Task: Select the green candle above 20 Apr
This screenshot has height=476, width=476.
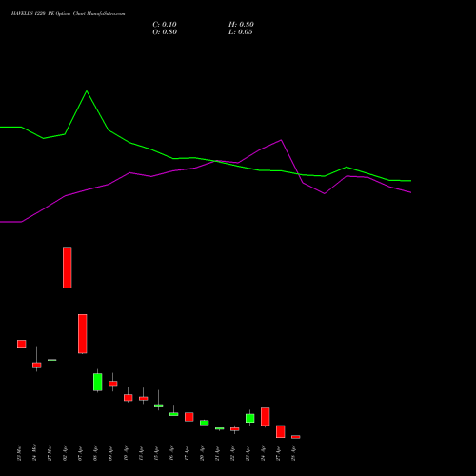Action: [x=205, y=423]
